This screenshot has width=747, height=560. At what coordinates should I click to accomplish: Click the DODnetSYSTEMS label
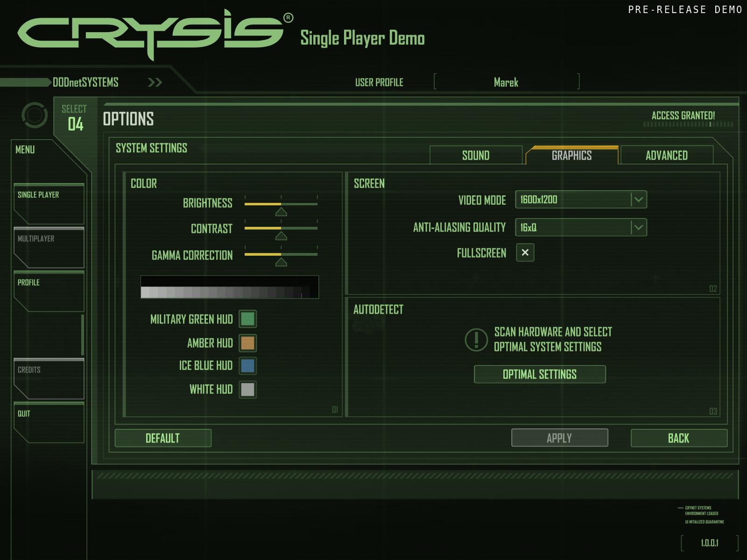click(x=85, y=83)
